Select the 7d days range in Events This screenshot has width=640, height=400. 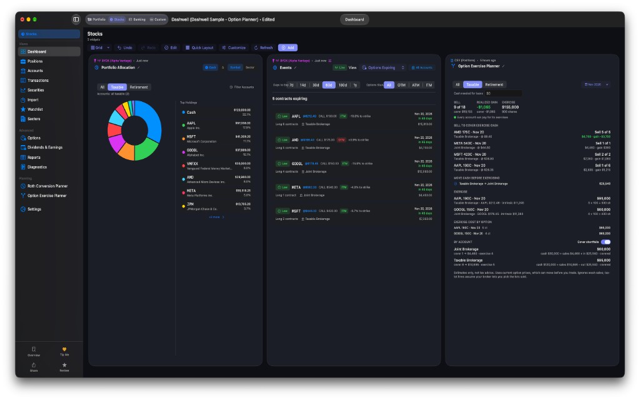click(291, 85)
